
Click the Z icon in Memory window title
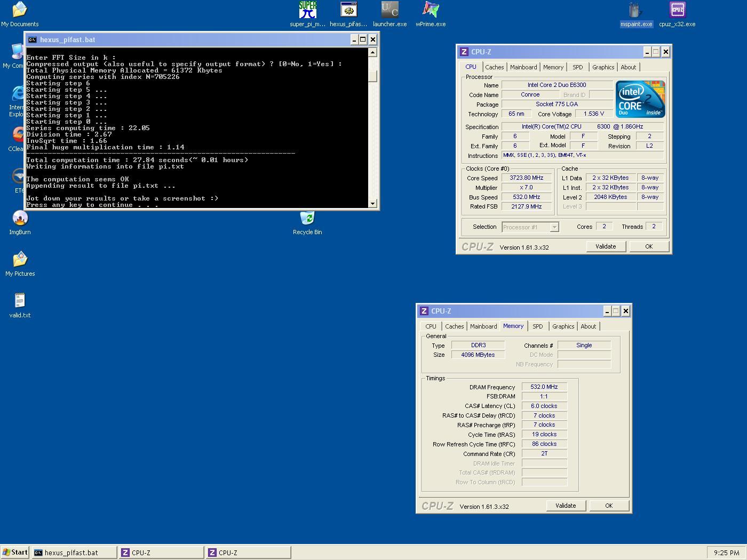click(424, 311)
